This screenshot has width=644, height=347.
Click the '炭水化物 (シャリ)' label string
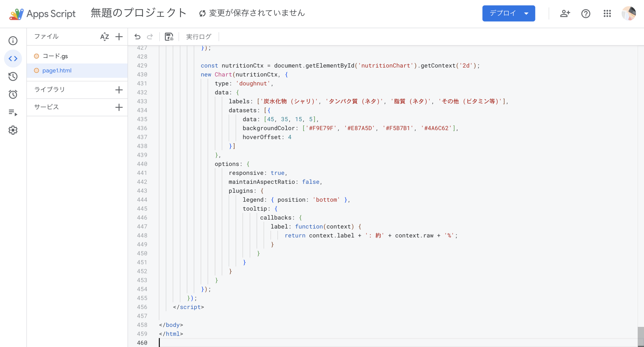tap(289, 101)
